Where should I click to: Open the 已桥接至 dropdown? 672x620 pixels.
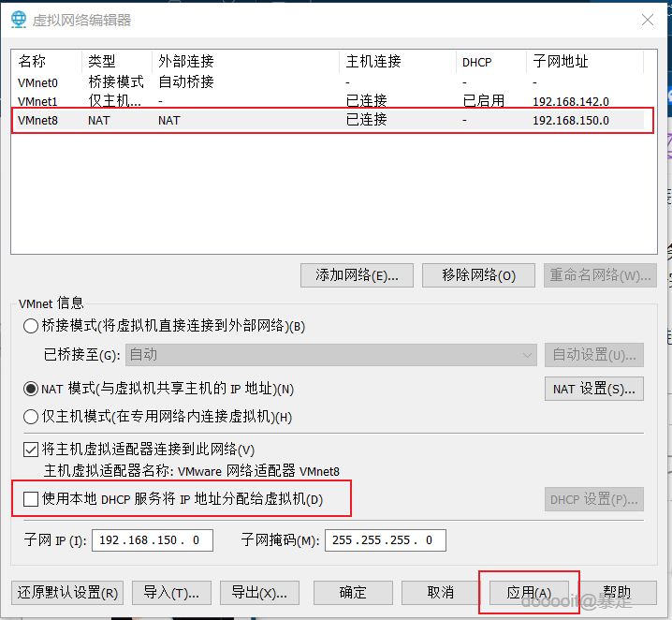click(x=331, y=355)
